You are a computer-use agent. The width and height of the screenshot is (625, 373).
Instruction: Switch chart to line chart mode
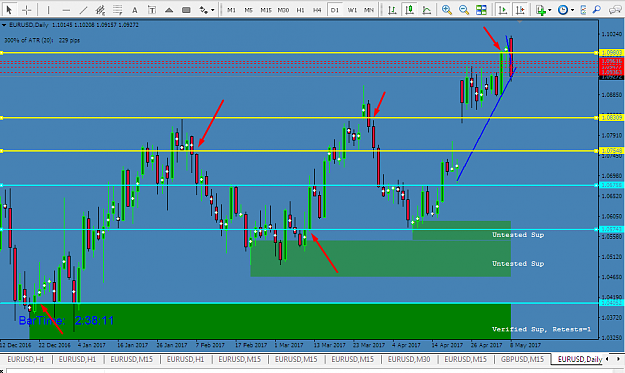click(x=426, y=10)
